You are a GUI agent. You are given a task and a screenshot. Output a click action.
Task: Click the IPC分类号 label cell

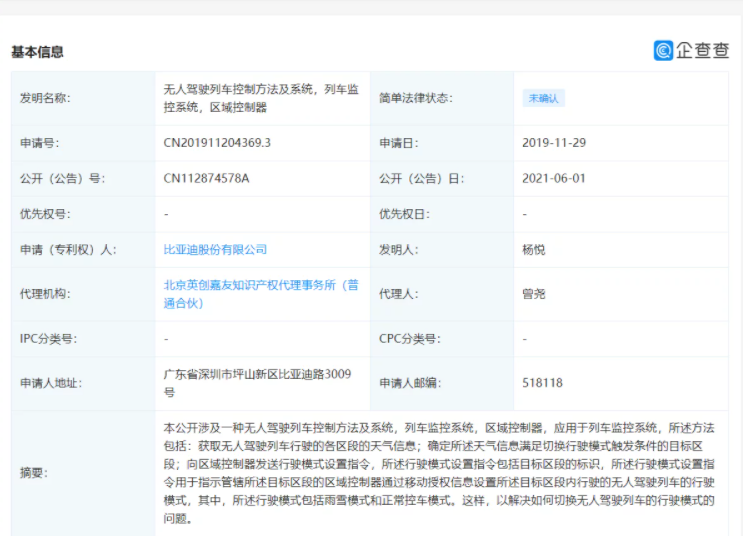tap(48, 339)
